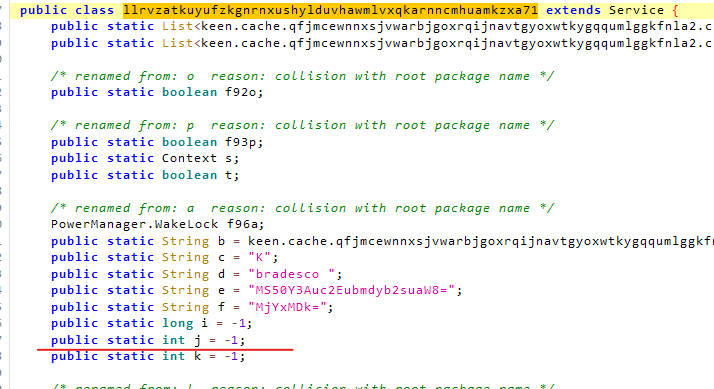Click the keen.cache reference assigned to b
Viewport: 714px width, 389px height.
click(480, 241)
